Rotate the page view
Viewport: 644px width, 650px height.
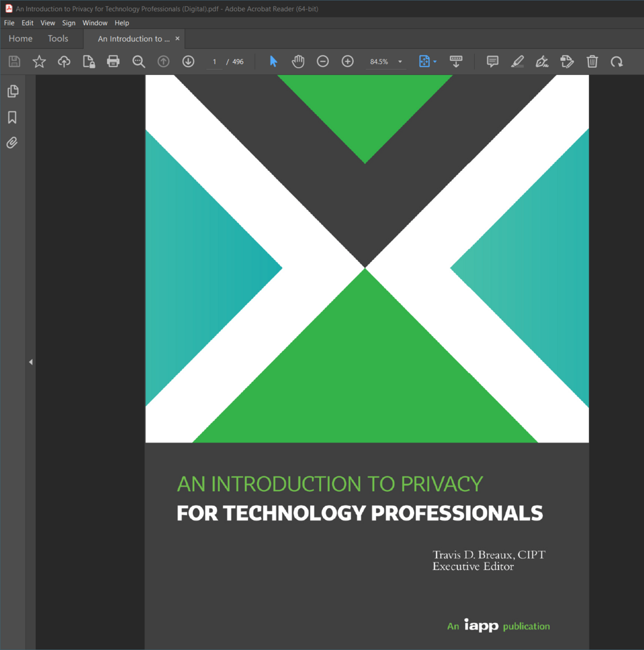616,61
